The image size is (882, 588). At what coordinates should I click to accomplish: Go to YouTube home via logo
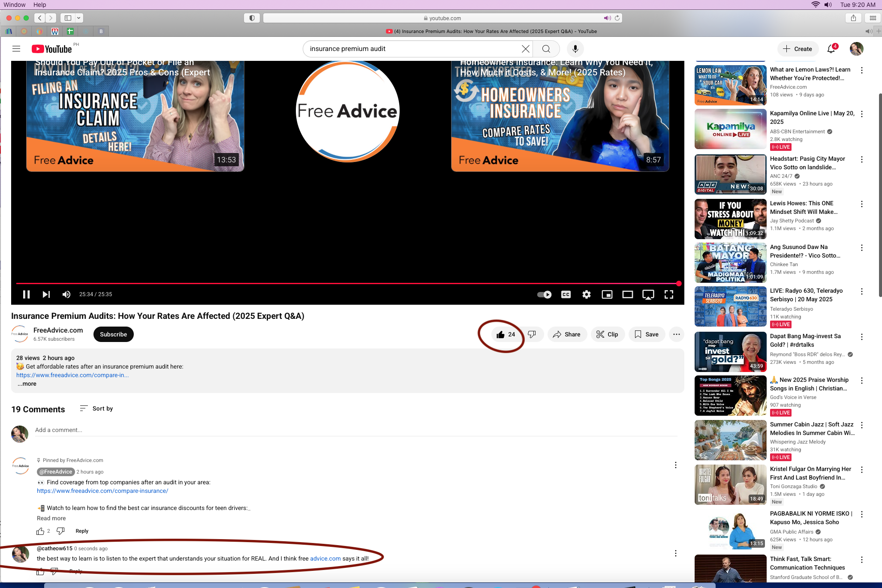pos(52,49)
